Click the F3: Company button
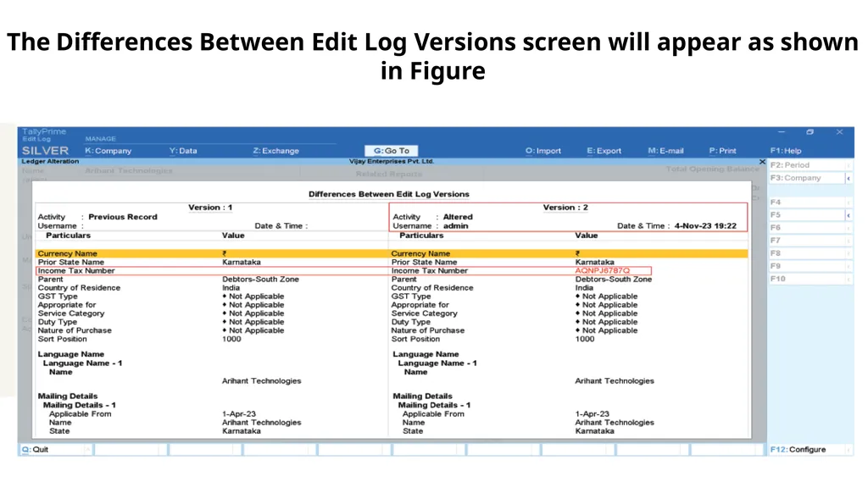The width and height of the screenshot is (868, 488). tap(807, 178)
